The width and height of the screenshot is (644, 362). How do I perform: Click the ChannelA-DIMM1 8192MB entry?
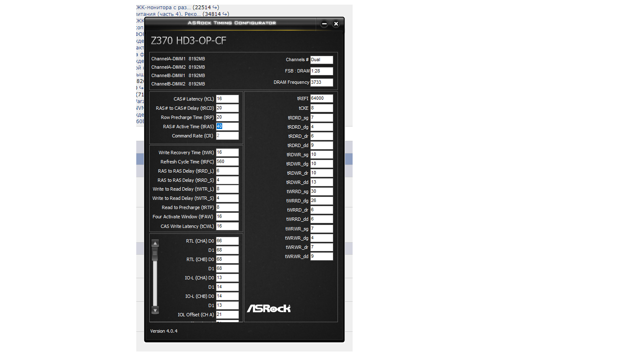point(178,59)
